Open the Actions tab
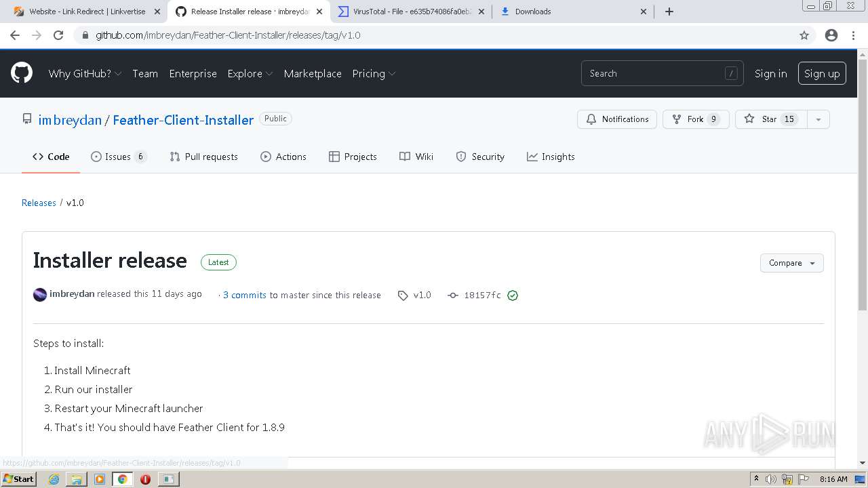 (x=283, y=157)
